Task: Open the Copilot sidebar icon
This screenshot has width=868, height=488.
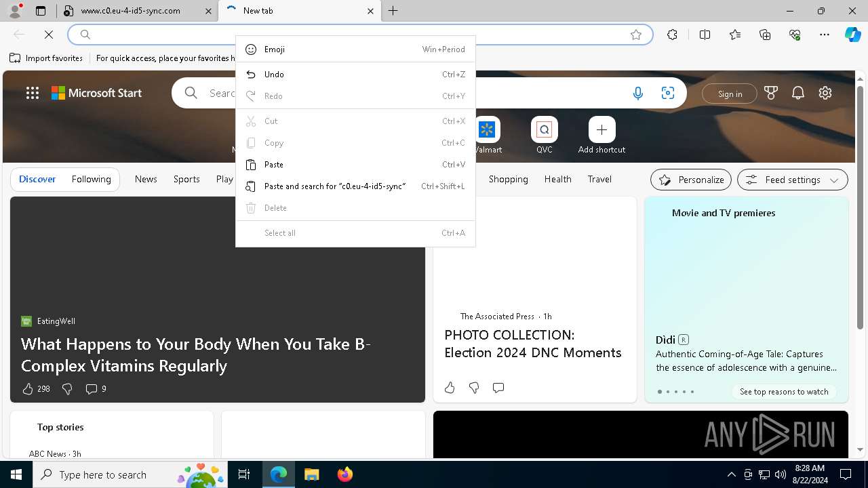Action: coord(853,35)
